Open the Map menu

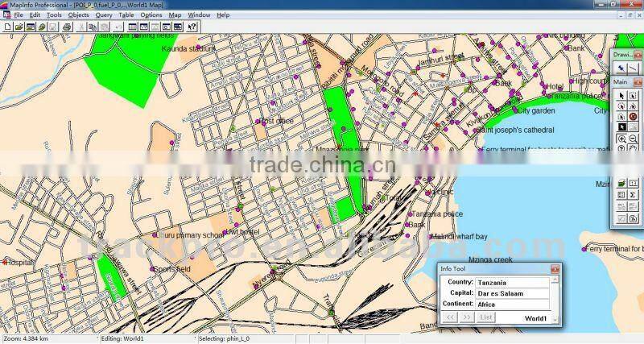click(175, 15)
